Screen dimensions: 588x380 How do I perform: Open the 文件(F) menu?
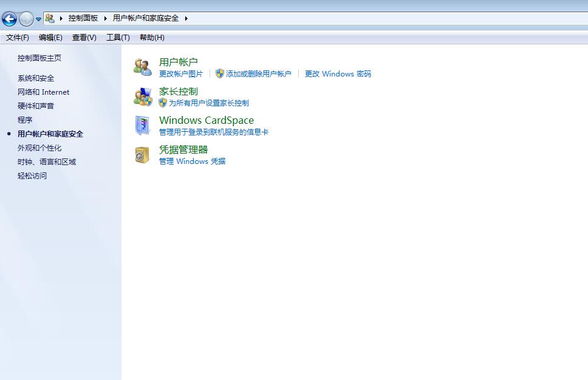coord(17,38)
